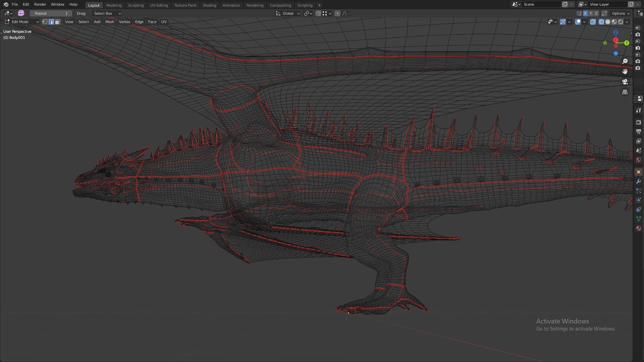644x362 pixels.
Task: Open the File menu
Action: 15,4
